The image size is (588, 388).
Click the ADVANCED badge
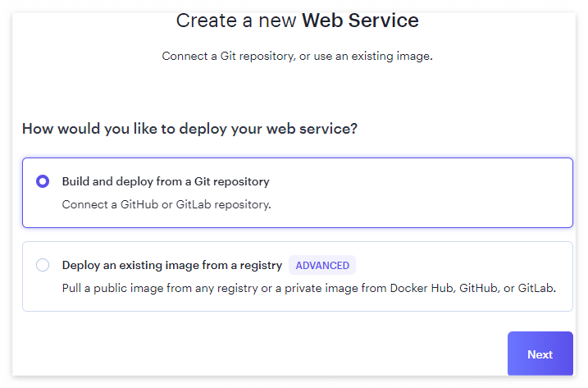click(x=322, y=265)
